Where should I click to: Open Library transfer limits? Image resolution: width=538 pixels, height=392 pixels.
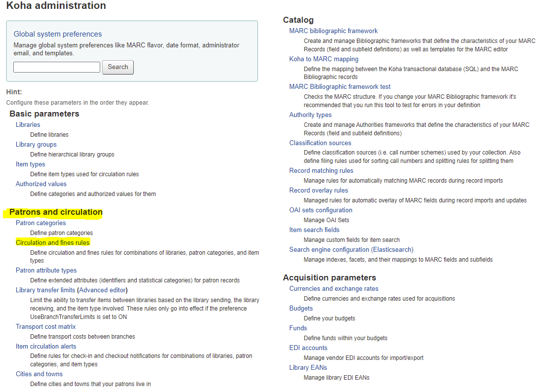(45, 290)
